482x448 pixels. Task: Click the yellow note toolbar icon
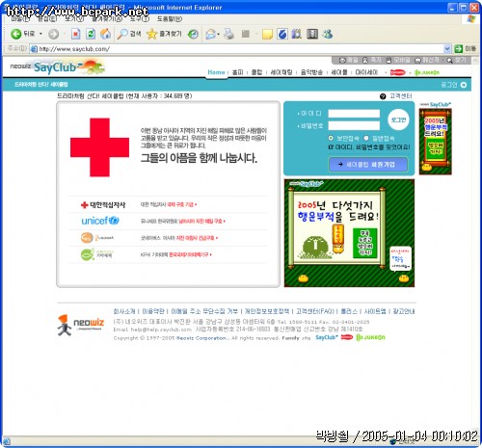[x=267, y=34]
